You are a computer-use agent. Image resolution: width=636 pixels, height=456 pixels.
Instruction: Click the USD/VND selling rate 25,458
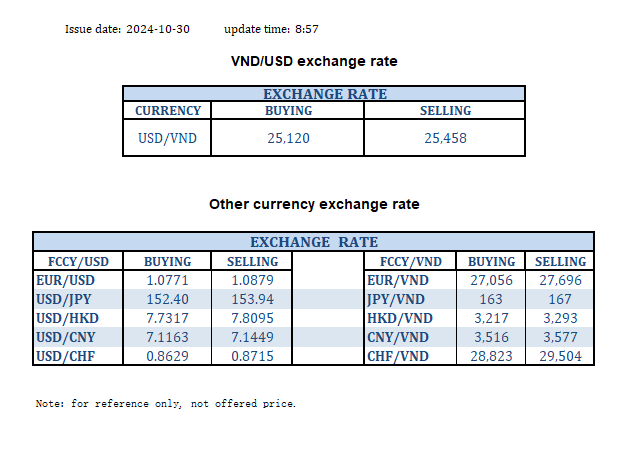pyautogui.click(x=445, y=138)
